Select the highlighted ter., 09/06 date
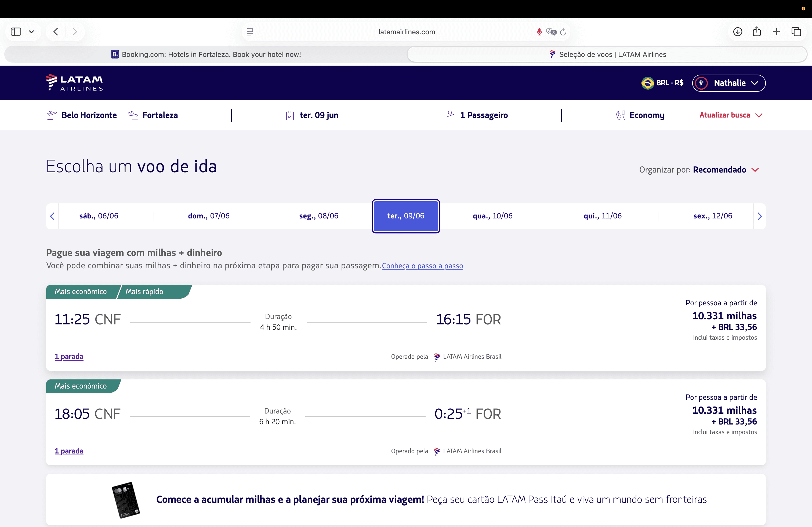This screenshot has width=812, height=527. pos(406,216)
